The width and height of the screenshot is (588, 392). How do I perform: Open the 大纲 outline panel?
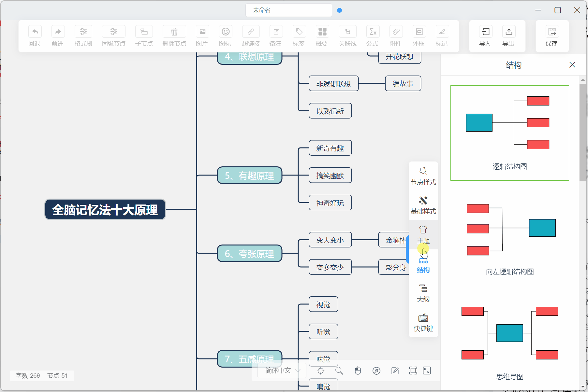pos(423,293)
